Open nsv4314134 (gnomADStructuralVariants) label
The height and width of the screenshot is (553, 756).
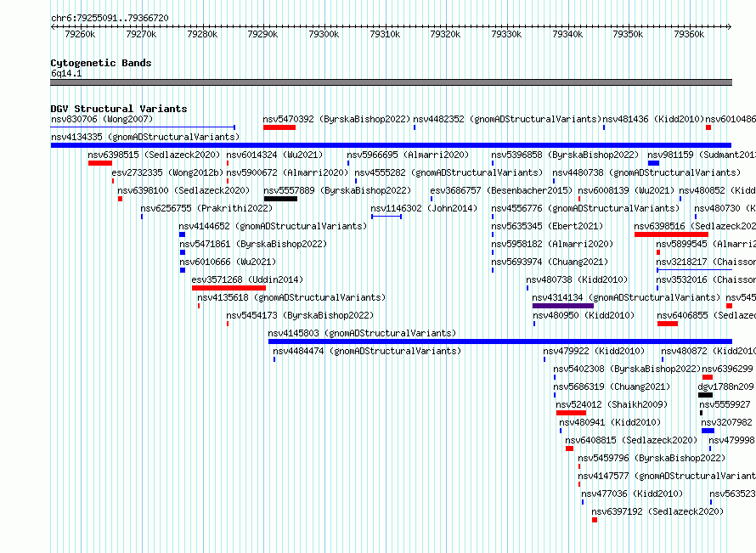coord(626,297)
